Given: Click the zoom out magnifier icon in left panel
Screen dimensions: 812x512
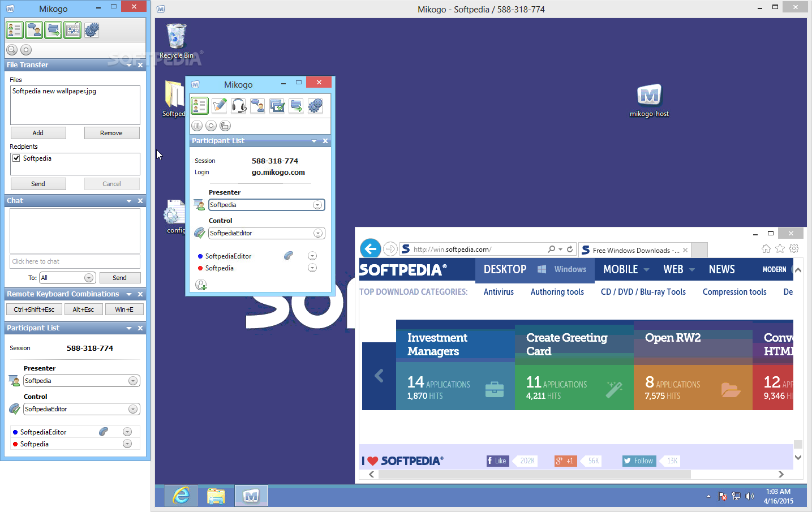Looking at the screenshot, I should (12, 50).
